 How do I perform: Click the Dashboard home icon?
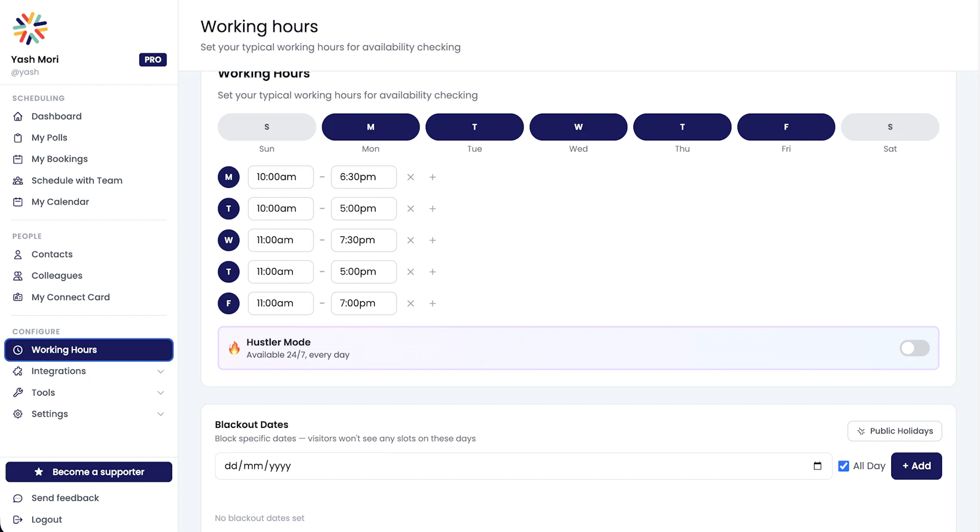point(18,117)
